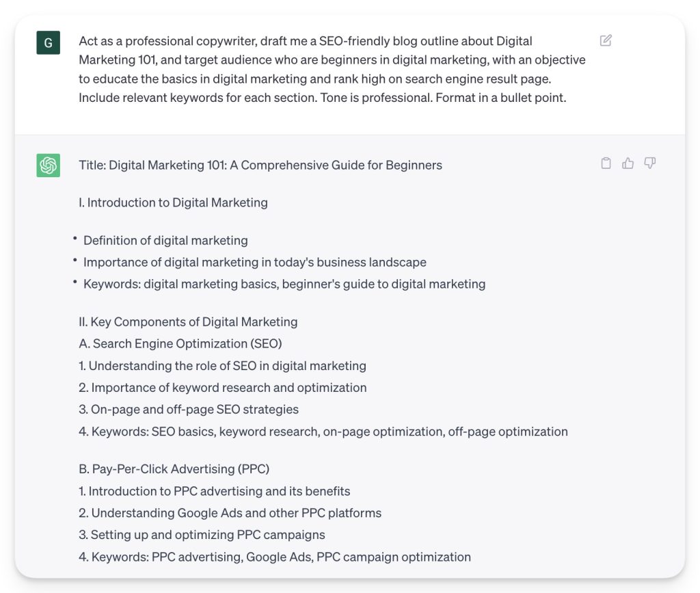The width and height of the screenshot is (700, 593).
Task: Click the bullet about today's business landscape
Action: click(x=254, y=263)
